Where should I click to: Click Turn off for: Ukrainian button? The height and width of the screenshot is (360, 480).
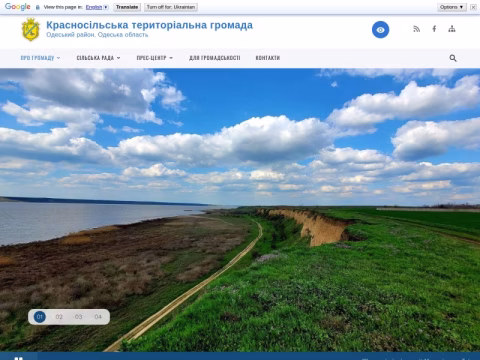pos(171,7)
